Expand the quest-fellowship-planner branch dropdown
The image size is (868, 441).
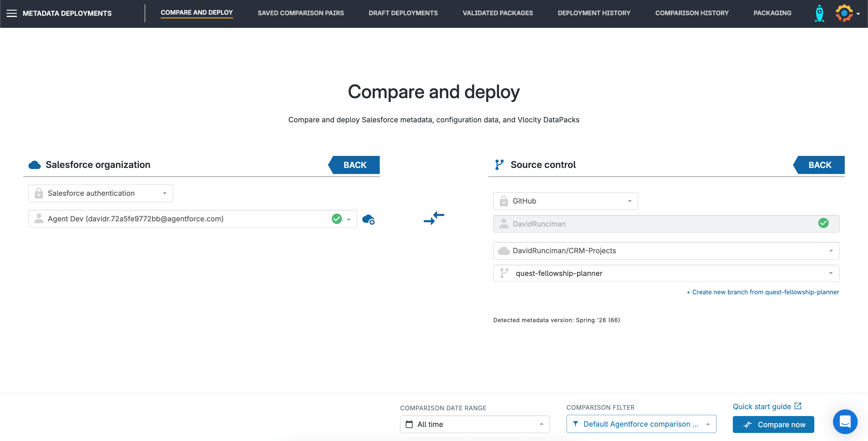click(x=831, y=273)
